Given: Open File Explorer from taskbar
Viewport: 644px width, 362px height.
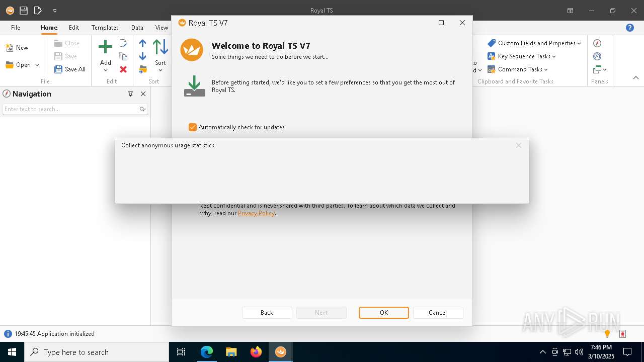Looking at the screenshot, I should [x=231, y=352].
